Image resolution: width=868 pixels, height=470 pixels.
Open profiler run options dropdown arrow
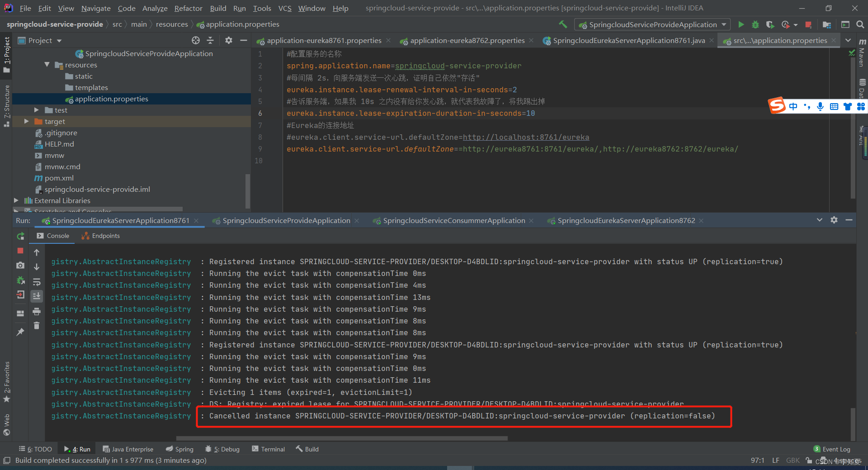tap(796, 25)
